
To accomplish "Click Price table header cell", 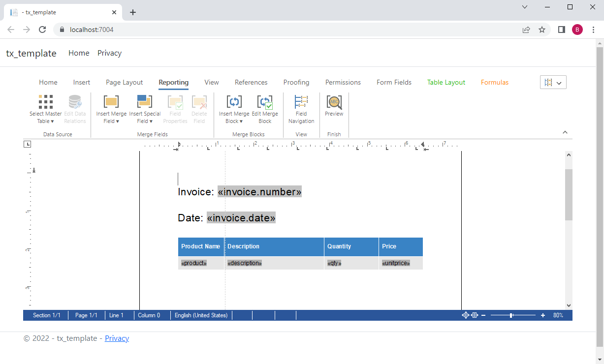I will [401, 246].
